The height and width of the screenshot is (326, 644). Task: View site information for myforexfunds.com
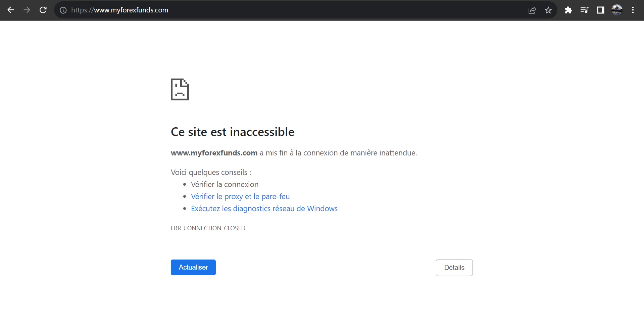click(x=63, y=10)
